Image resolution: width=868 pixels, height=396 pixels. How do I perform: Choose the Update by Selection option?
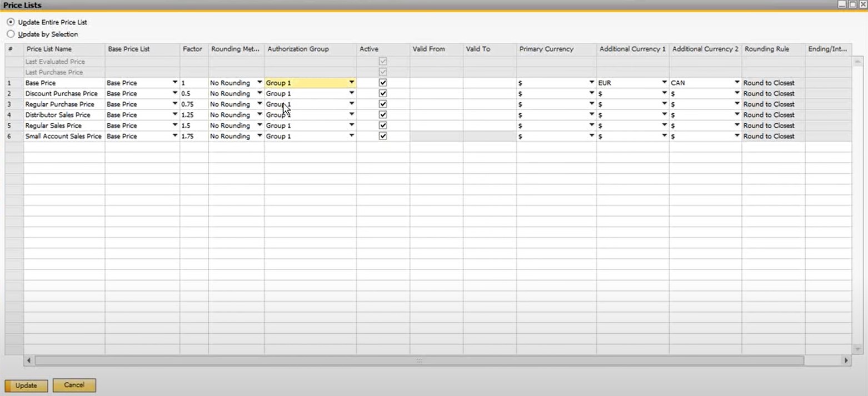click(11, 34)
